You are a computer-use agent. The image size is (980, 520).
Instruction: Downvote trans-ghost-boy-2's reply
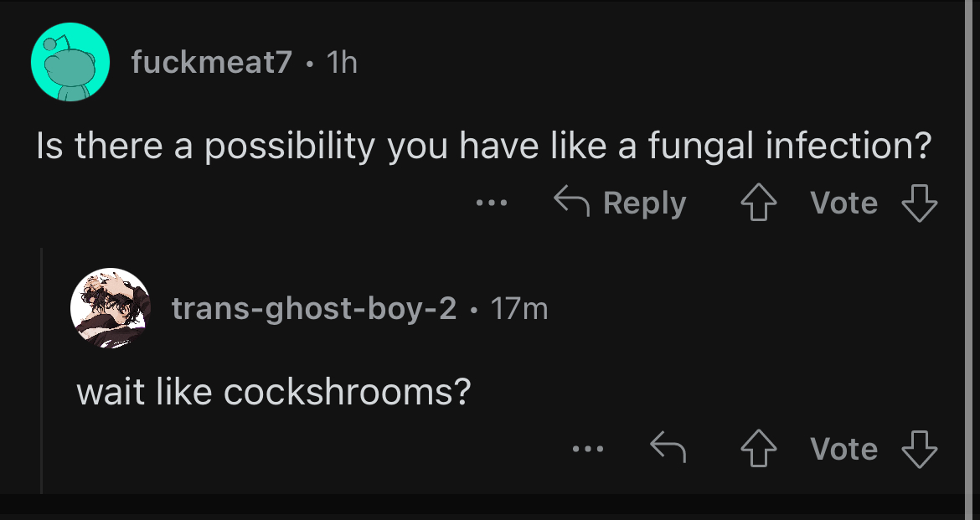click(x=920, y=449)
